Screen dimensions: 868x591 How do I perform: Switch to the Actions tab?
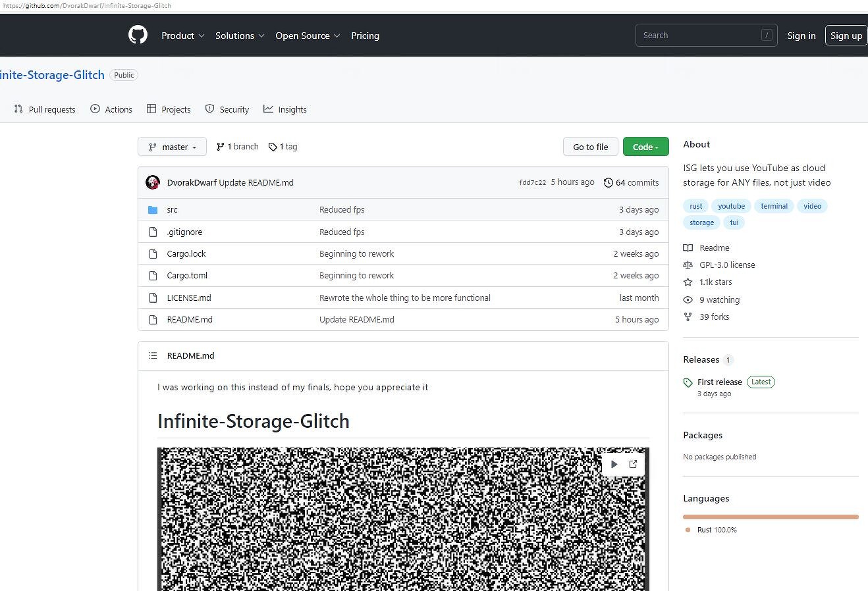point(111,109)
